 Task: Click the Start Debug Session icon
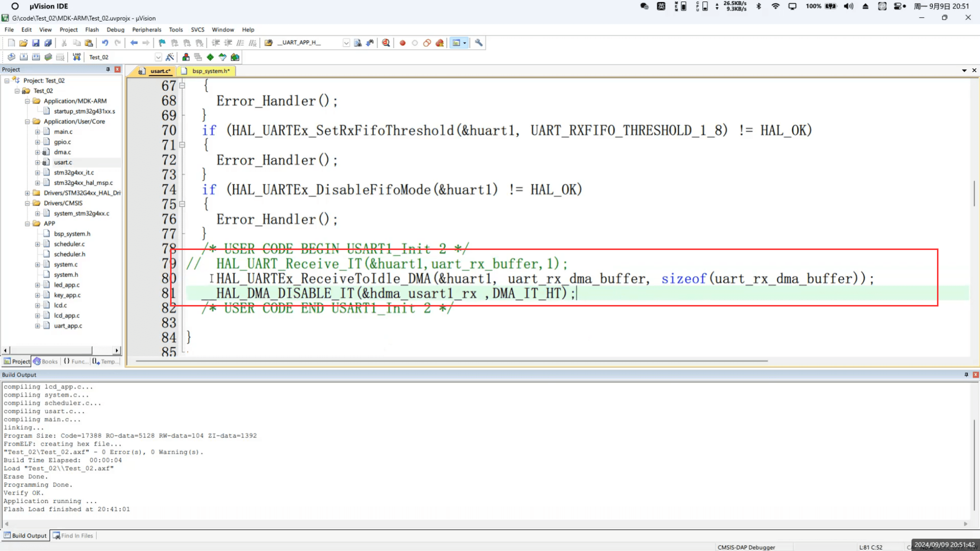click(386, 43)
